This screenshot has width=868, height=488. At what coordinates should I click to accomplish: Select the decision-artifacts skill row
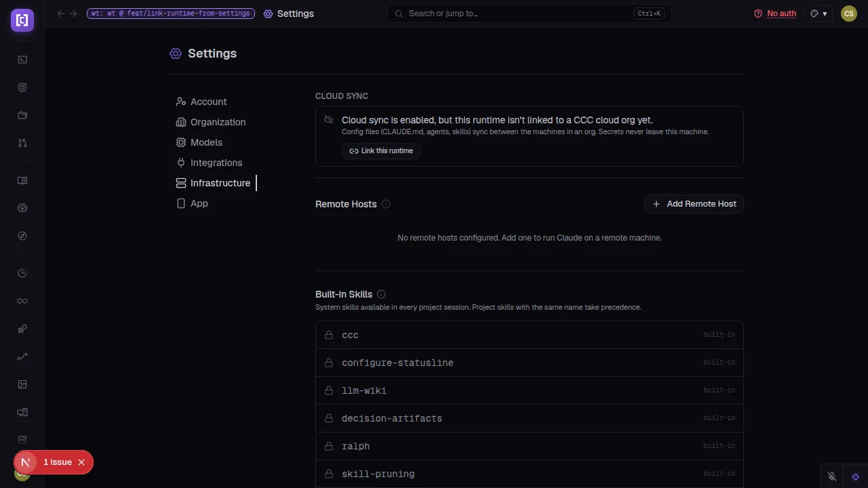tap(530, 418)
